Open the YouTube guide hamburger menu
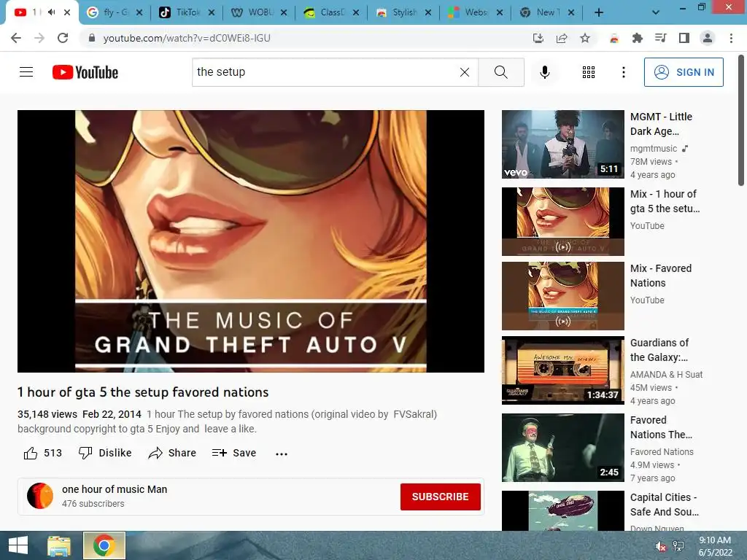747x560 pixels. [x=26, y=72]
